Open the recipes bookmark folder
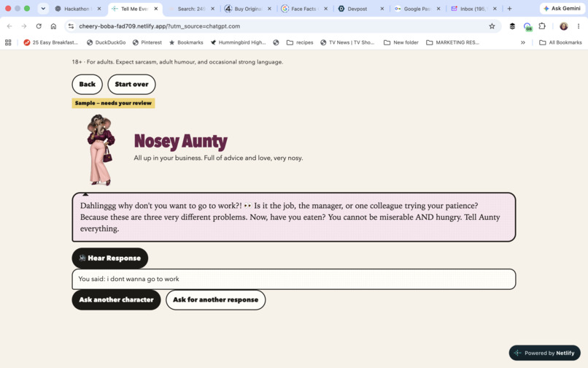Image resolution: width=588 pixels, height=368 pixels. pyautogui.click(x=300, y=42)
